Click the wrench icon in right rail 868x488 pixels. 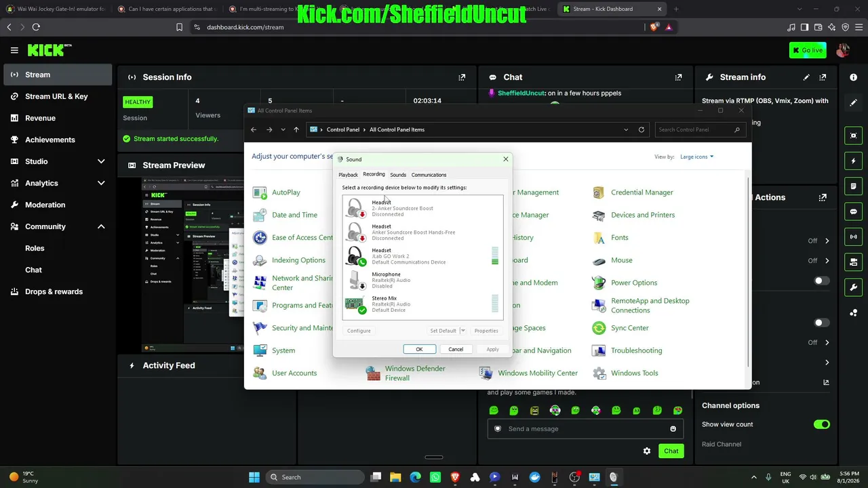point(853,287)
